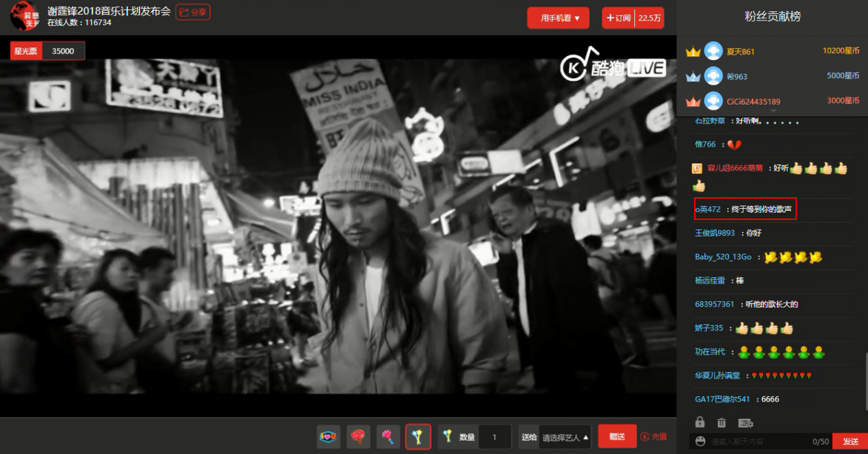Clear chat with the trash icon
Screen dimensions: 868x454
coord(722,423)
